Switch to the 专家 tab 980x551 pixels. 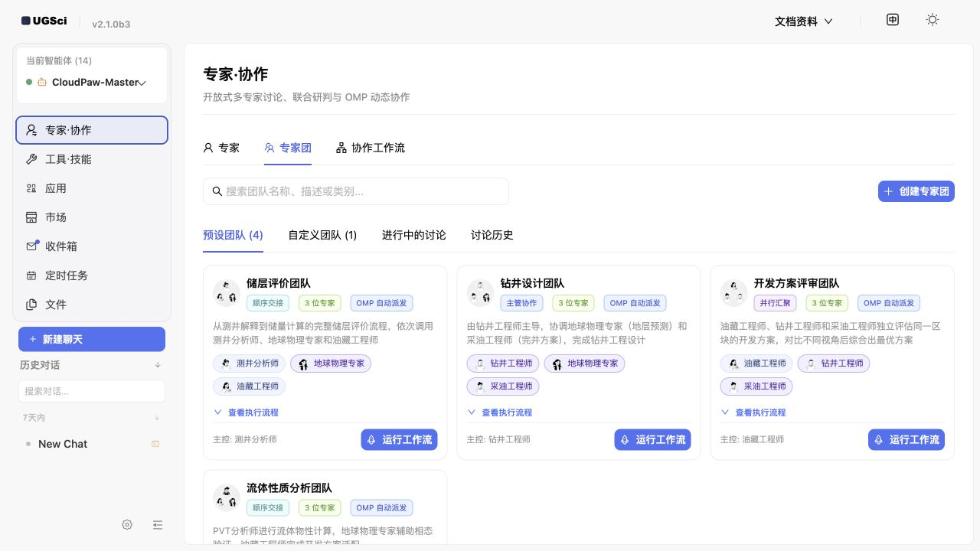click(221, 148)
